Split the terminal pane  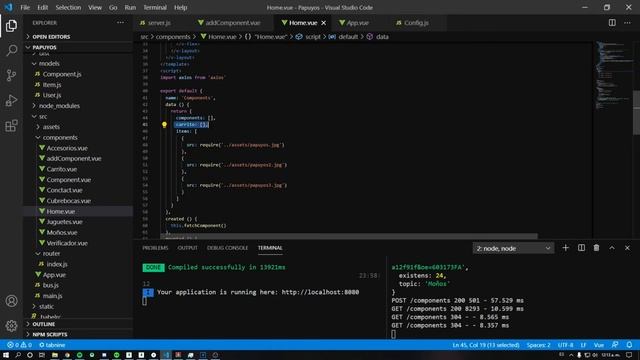pyautogui.click(x=581, y=248)
